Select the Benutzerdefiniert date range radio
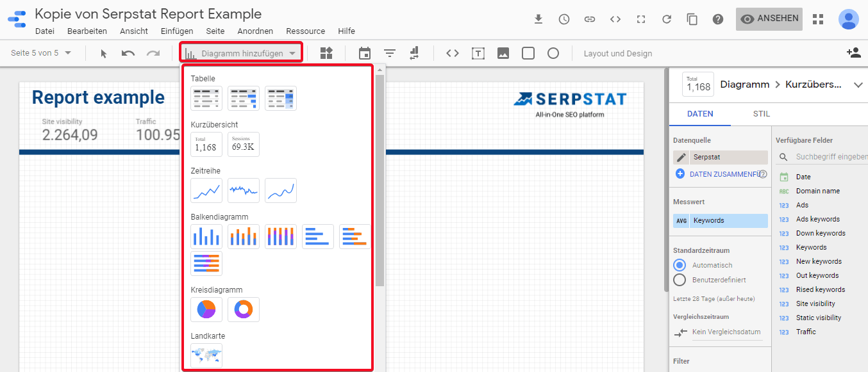 click(680, 280)
